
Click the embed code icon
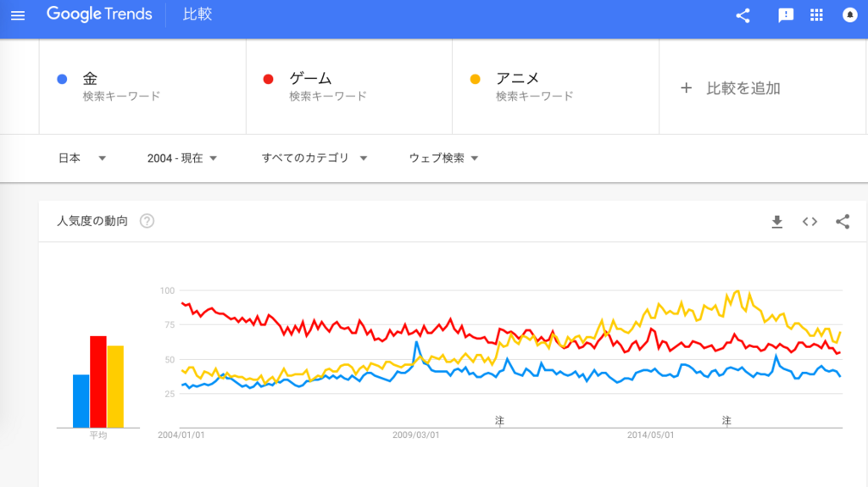810,222
